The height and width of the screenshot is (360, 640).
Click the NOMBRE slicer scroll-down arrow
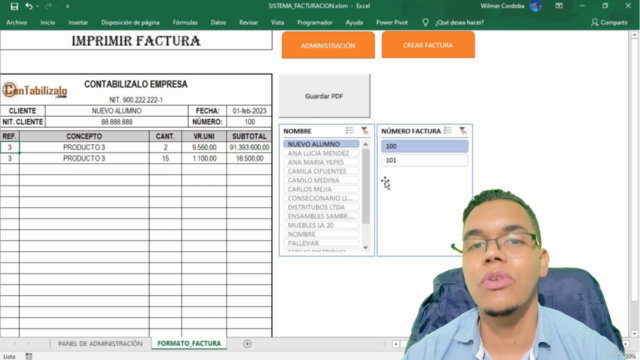click(x=366, y=247)
